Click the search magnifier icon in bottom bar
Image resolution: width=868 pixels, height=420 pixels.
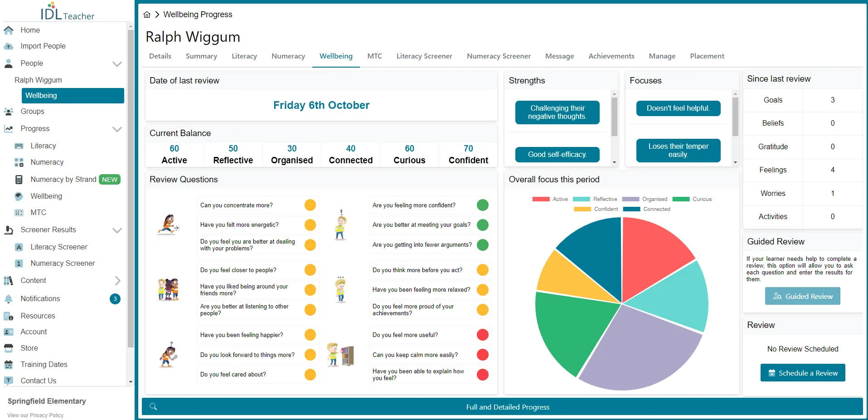tap(153, 406)
